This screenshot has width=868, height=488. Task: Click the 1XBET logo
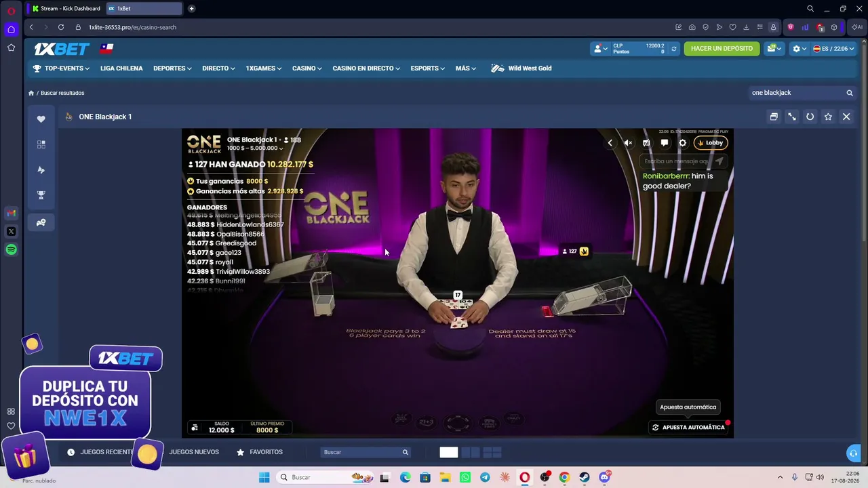pyautogui.click(x=62, y=49)
